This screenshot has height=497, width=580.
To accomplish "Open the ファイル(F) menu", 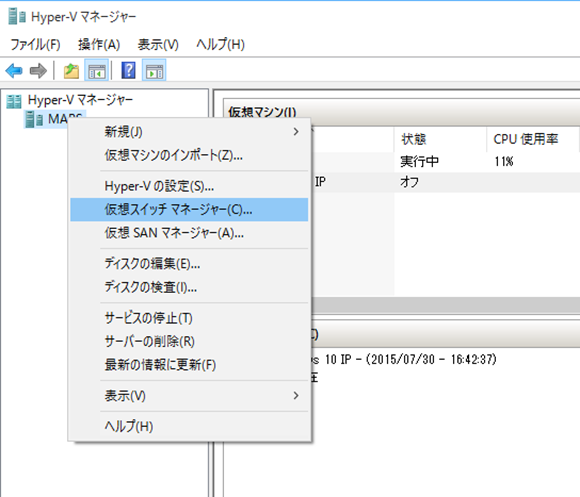I will tap(35, 44).
